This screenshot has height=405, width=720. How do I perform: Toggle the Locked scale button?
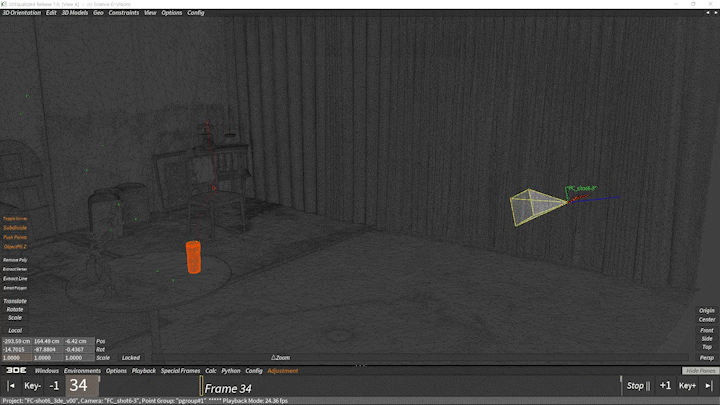click(x=131, y=358)
